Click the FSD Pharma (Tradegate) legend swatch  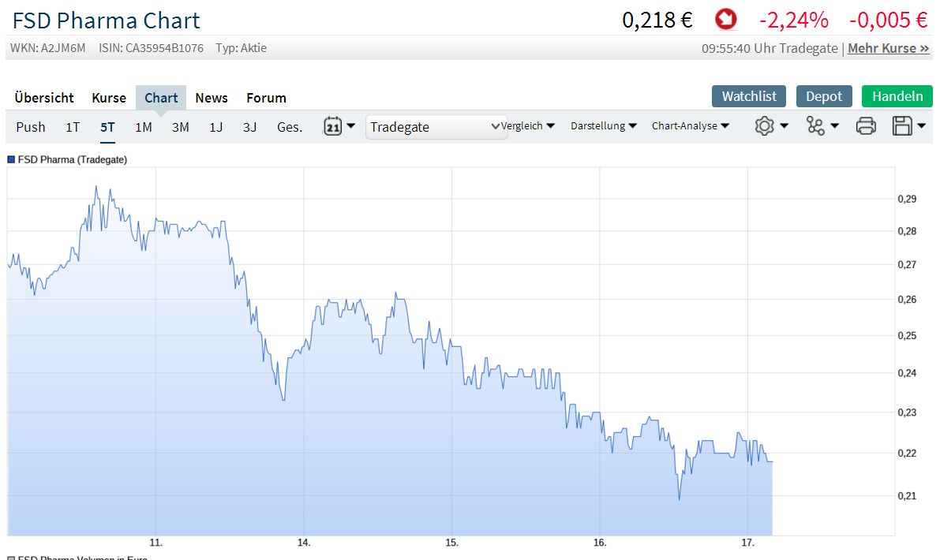click(x=10, y=159)
